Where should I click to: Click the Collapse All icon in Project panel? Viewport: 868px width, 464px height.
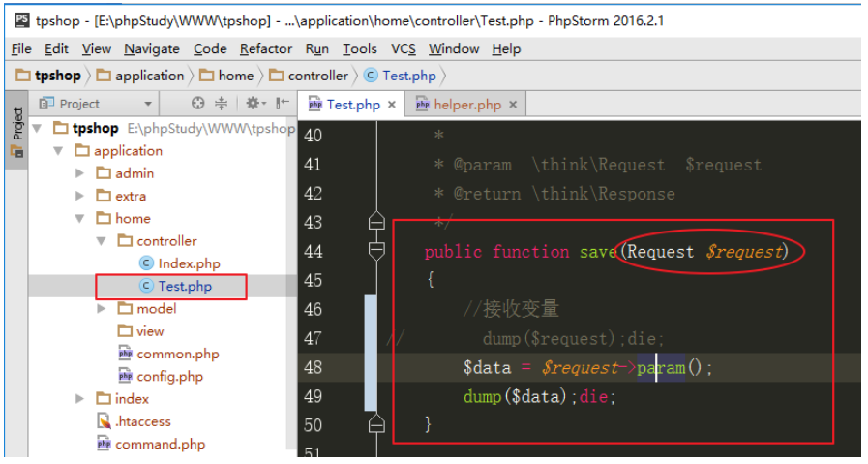[x=221, y=103]
